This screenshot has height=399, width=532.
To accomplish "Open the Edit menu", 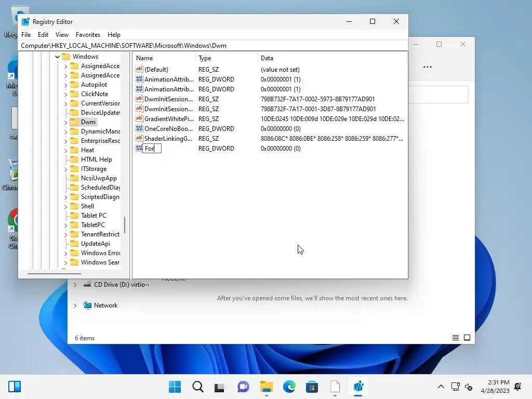I will click(x=43, y=35).
